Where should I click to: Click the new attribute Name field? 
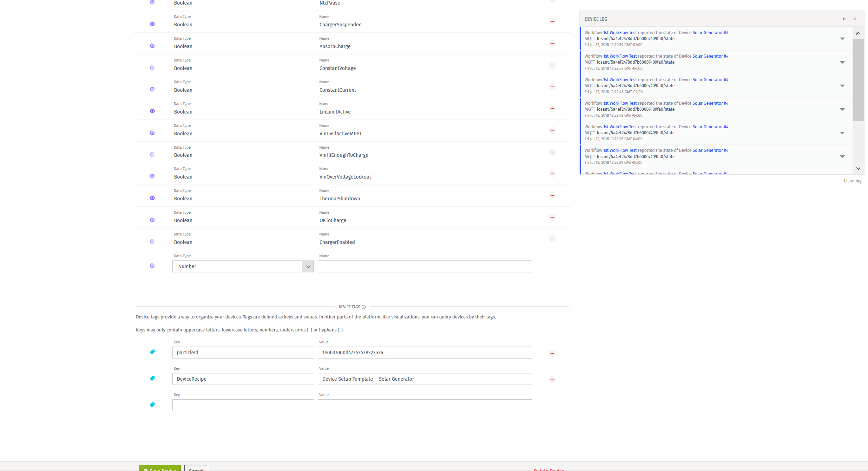(x=425, y=266)
